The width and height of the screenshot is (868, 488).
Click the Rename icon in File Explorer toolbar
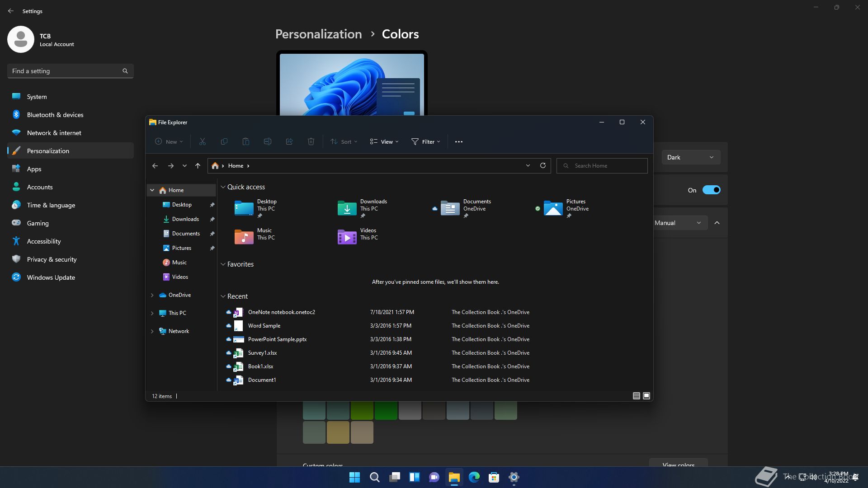click(267, 141)
